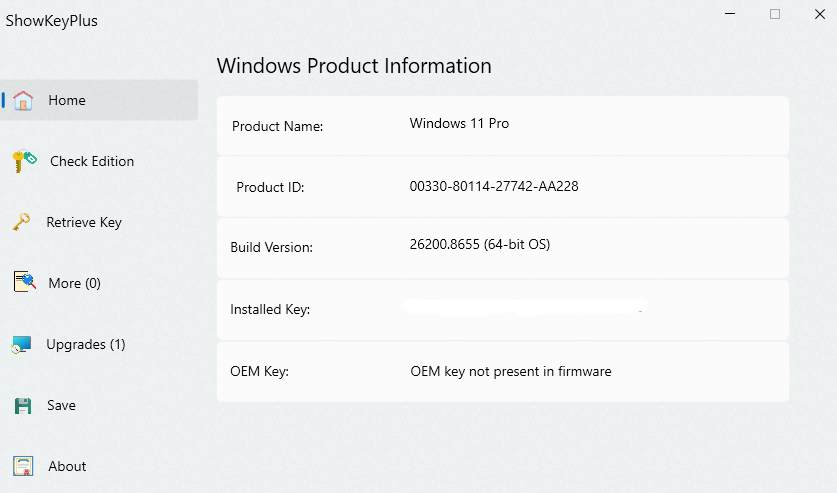Viewport: 837px width, 493px height.
Task: Open the Home page
Action: [99, 100]
